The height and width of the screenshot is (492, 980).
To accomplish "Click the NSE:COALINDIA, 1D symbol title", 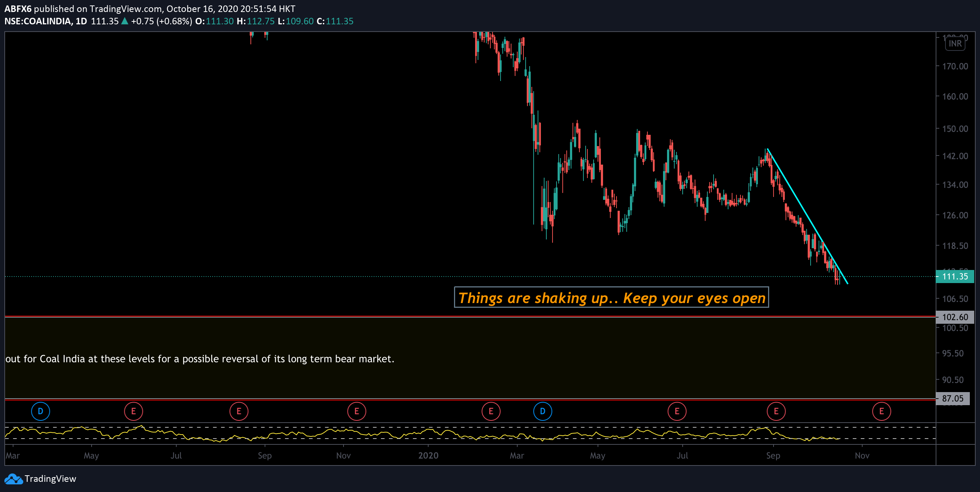I will click(x=46, y=21).
